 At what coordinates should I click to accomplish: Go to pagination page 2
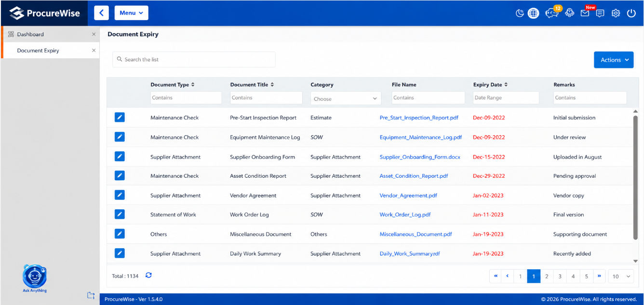547,276
